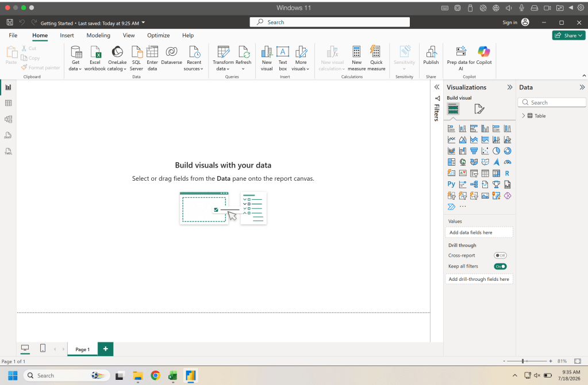This screenshot has height=385, width=588.
Task: Insert the Power Apps visual
Action: (508, 196)
